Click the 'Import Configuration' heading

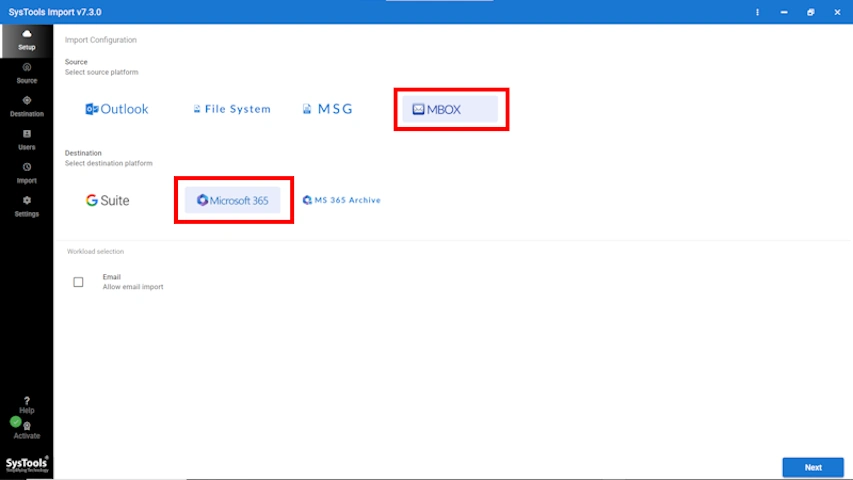[x=101, y=40]
